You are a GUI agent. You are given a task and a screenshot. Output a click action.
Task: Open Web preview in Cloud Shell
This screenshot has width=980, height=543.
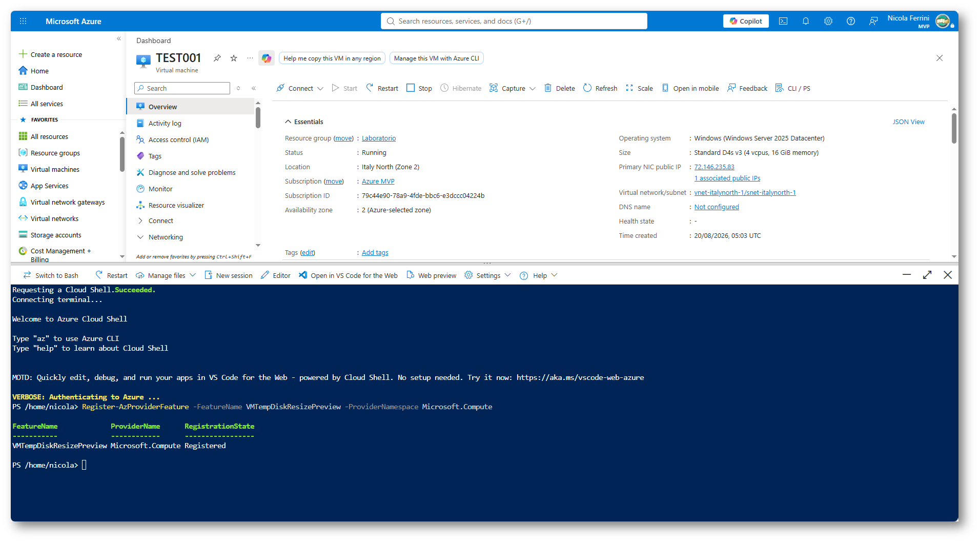[431, 275]
